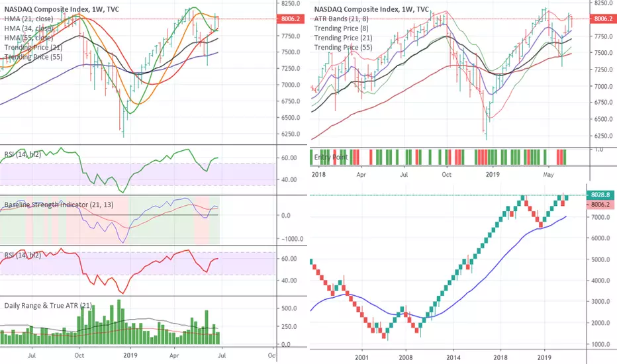Image resolution: width=617 pixels, height=364 pixels.
Task: Click Trending Price (21) in the HMA chart legend
Action: [34, 47]
